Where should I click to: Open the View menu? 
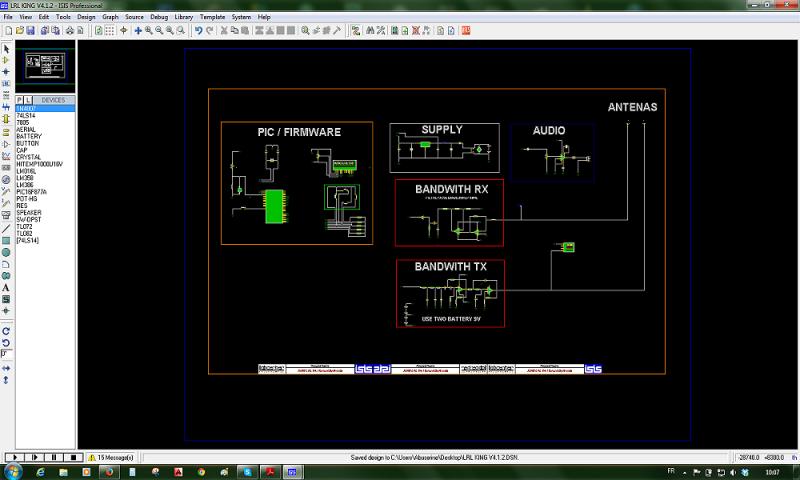pos(26,17)
